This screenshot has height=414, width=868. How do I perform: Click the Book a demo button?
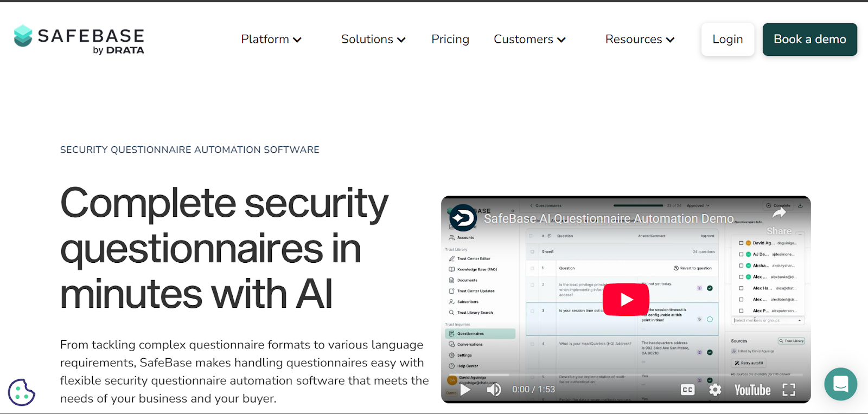coord(809,39)
